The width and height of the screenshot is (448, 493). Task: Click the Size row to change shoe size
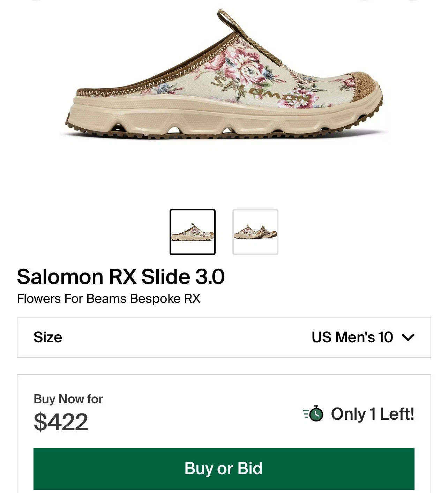(224, 337)
